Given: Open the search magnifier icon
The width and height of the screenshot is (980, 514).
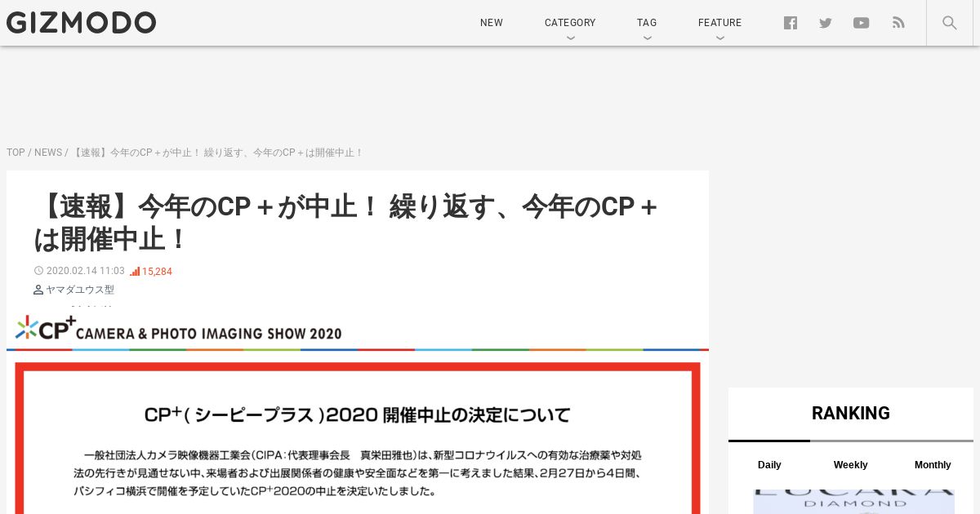Looking at the screenshot, I should 949,23.
